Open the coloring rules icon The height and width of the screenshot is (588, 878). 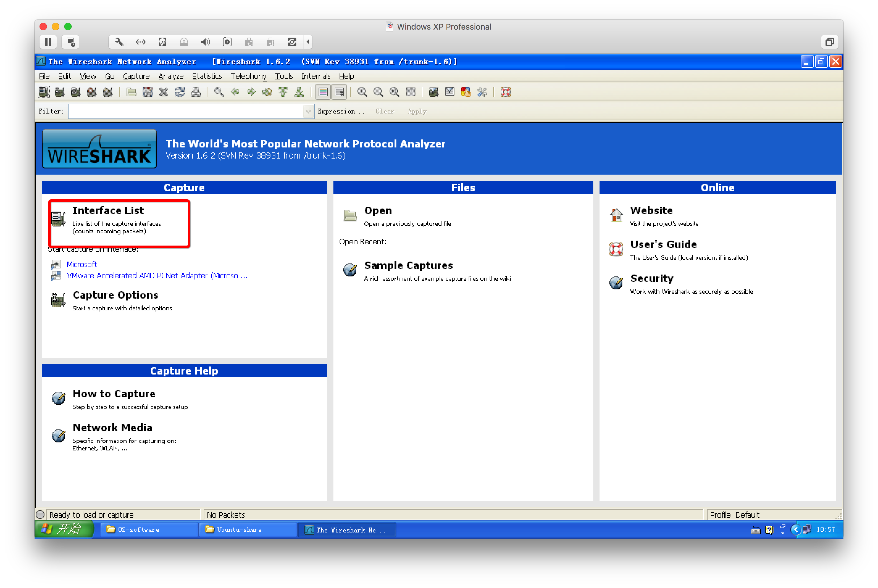point(466,92)
